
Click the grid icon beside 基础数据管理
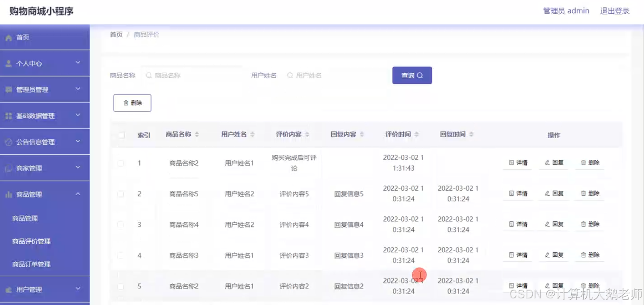tap(8, 116)
